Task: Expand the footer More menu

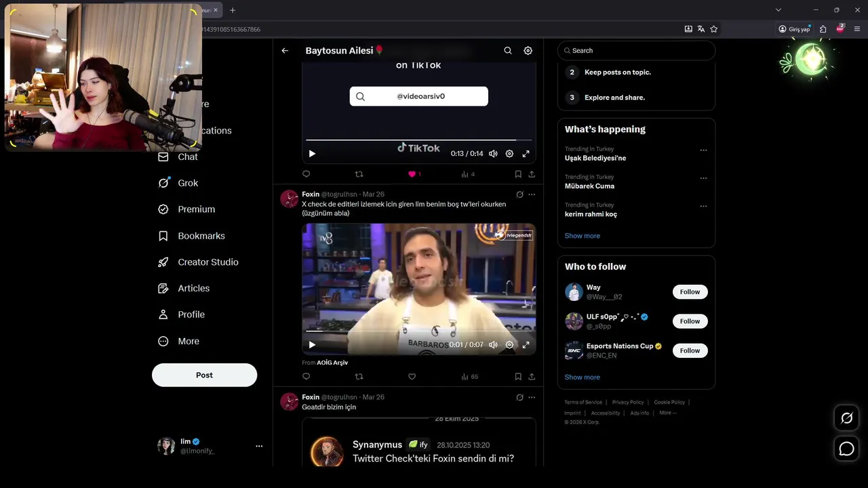Action: click(x=668, y=413)
